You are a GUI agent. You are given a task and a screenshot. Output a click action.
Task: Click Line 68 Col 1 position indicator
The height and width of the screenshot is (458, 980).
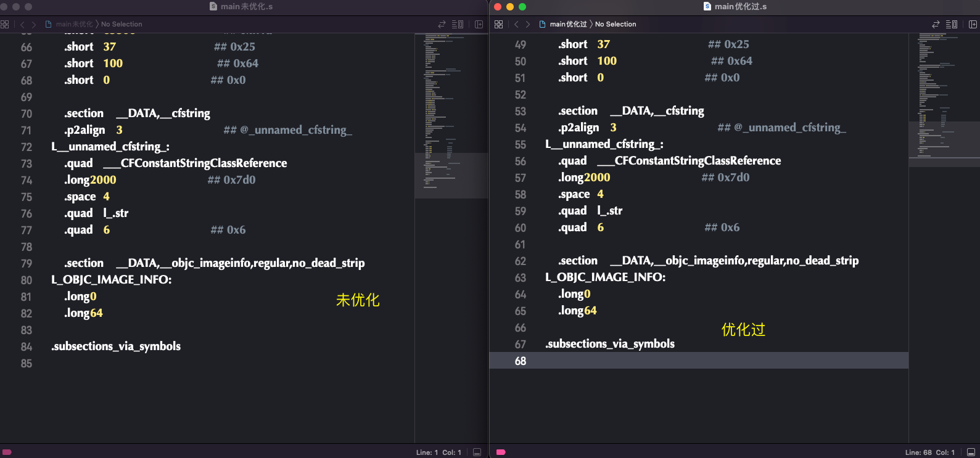929,452
